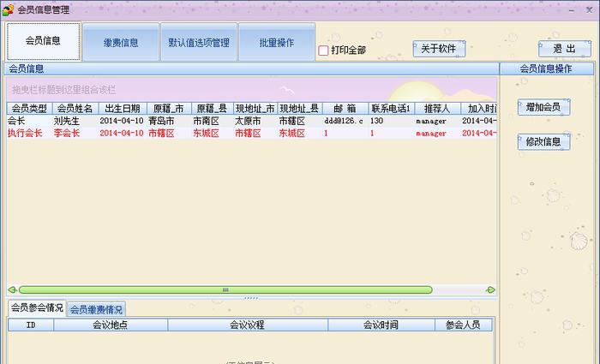
Task: Sort by the 会员姓名 column header
Action: pyautogui.click(x=75, y=109)
